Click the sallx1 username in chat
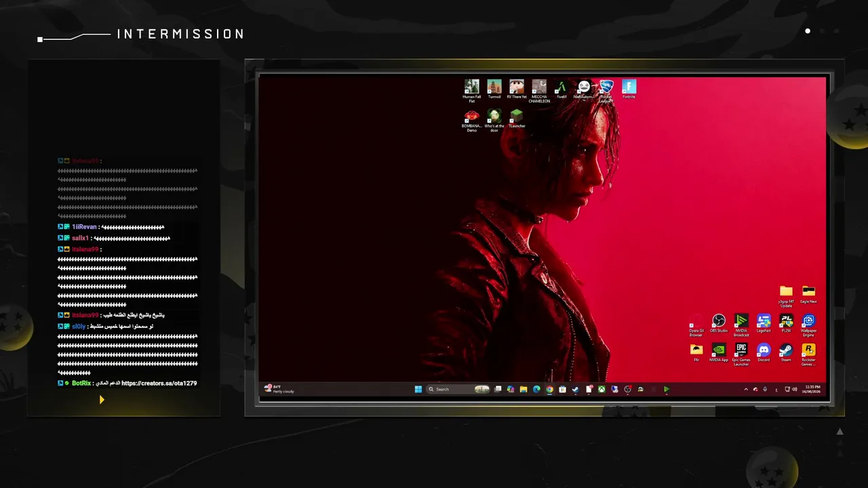 pos(80,238)
